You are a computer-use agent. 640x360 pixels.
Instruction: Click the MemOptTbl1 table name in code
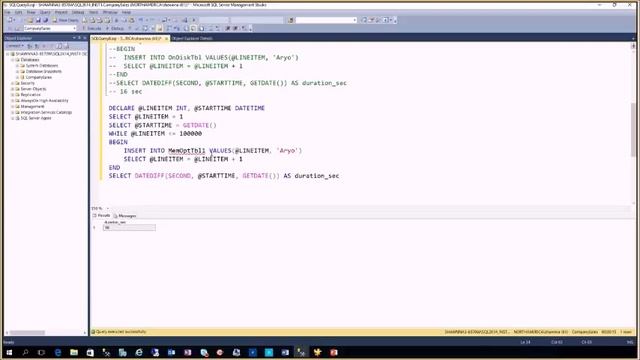point(187,151)
